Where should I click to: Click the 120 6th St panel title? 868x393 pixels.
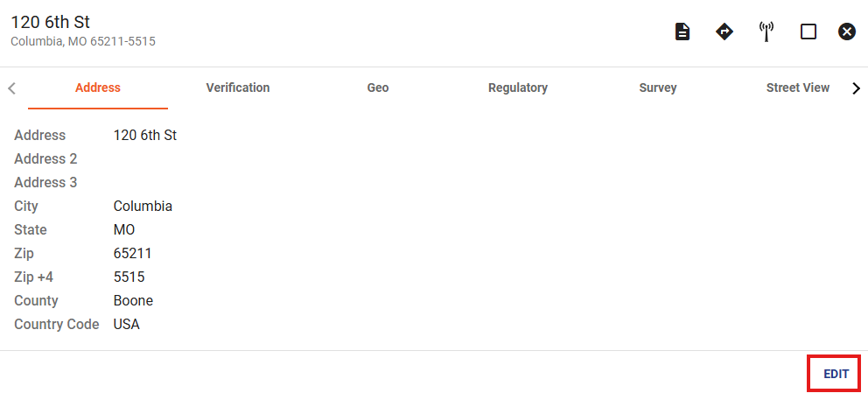(51, 22)
